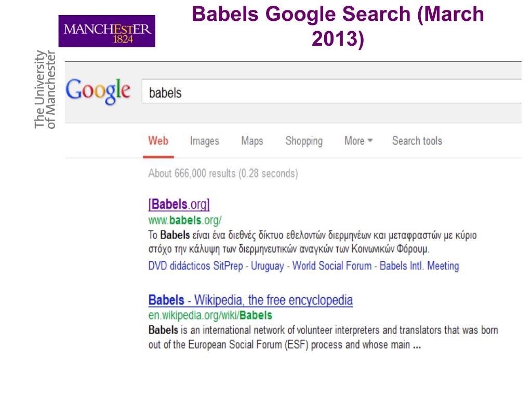The width and height of the screenshot is (532, 399).
Task: Open the DVD didácticos SitPrep sitelink
Action: click(x=196, y=265)
